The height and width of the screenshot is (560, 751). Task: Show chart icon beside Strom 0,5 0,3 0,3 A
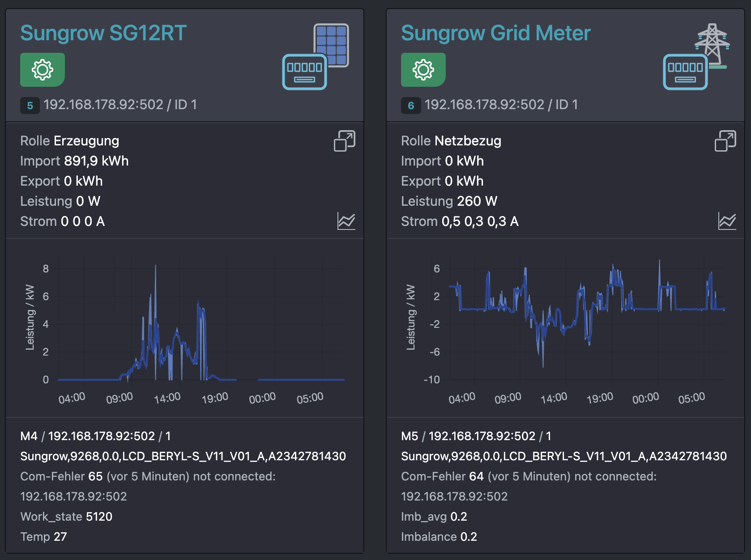[727, 221]
